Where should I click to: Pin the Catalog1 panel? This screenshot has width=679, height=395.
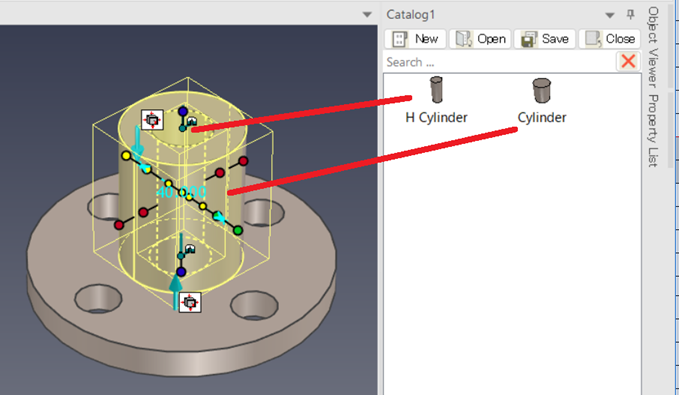coord(630,15)
